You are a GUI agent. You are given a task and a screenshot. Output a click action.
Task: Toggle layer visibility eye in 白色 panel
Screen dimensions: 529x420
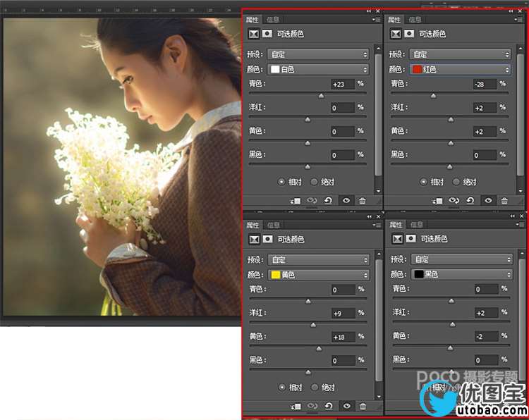[x=346, y=201]
